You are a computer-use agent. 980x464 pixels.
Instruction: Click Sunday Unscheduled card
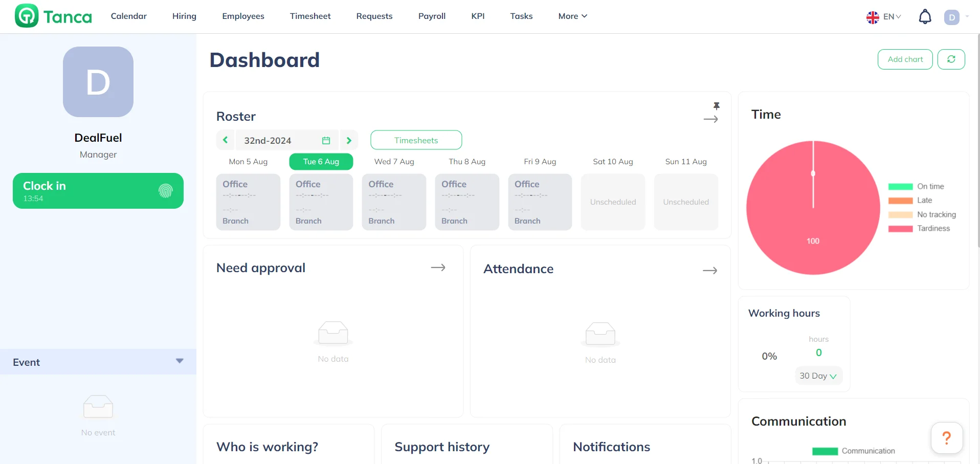pos(686,202)
